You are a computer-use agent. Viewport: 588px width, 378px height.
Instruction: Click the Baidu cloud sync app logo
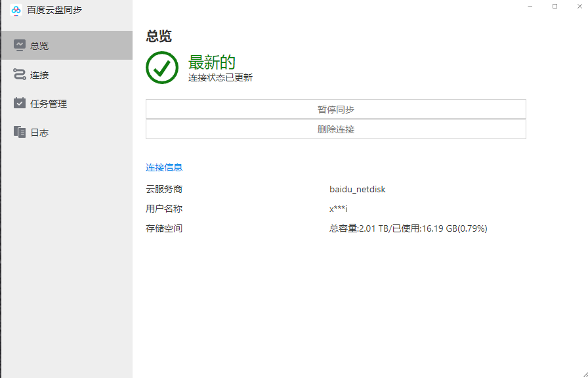16,10
